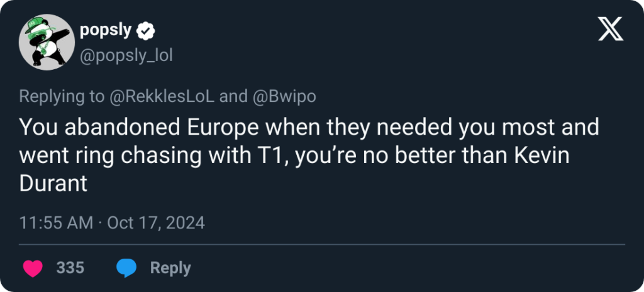This screenshot has height=292, width=644.
Task: Click the blue reply speech bubble icon
Action: [x=126, y=268]
